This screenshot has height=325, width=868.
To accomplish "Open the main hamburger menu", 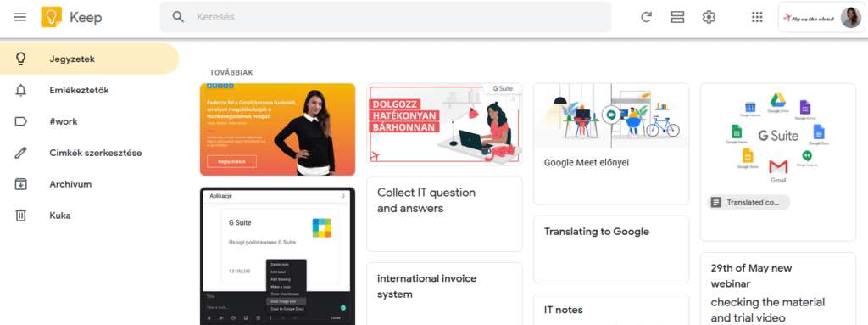I will tap(20, 17).
